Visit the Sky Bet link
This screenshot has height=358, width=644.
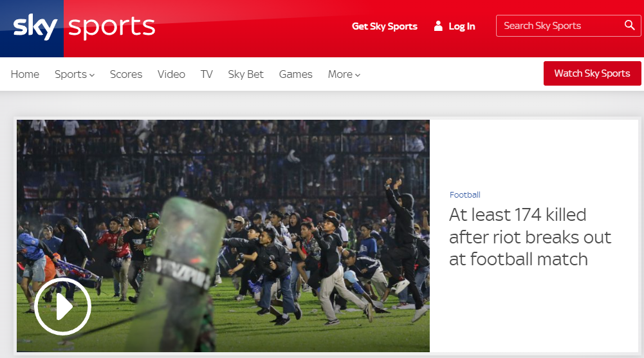tap(246, 74)
